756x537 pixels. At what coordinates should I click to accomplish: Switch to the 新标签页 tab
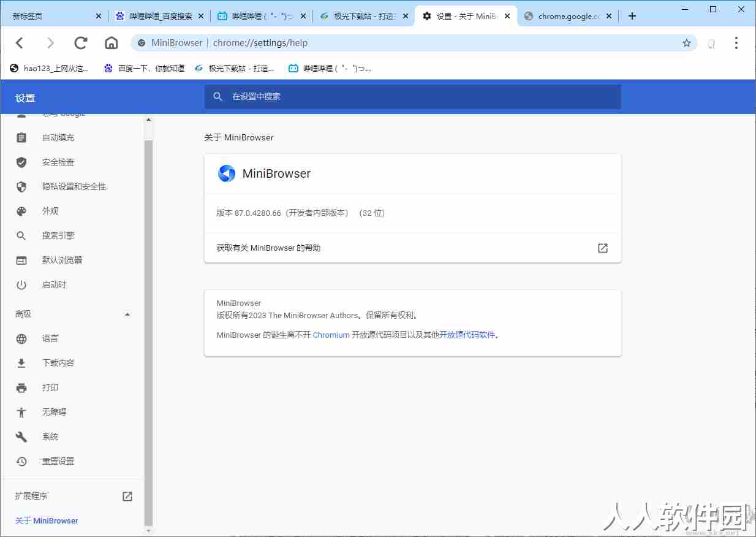(53, 17)
